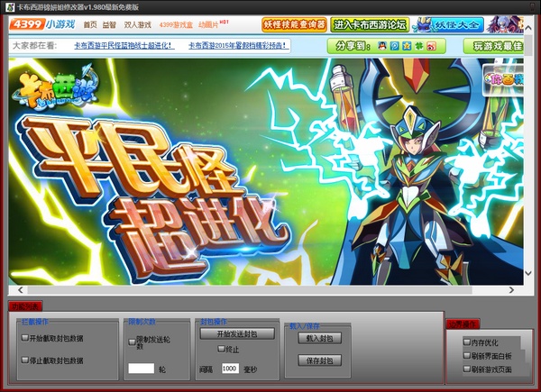Open 妖怪大全 monster encyclopedia banner

coord(448,25)
